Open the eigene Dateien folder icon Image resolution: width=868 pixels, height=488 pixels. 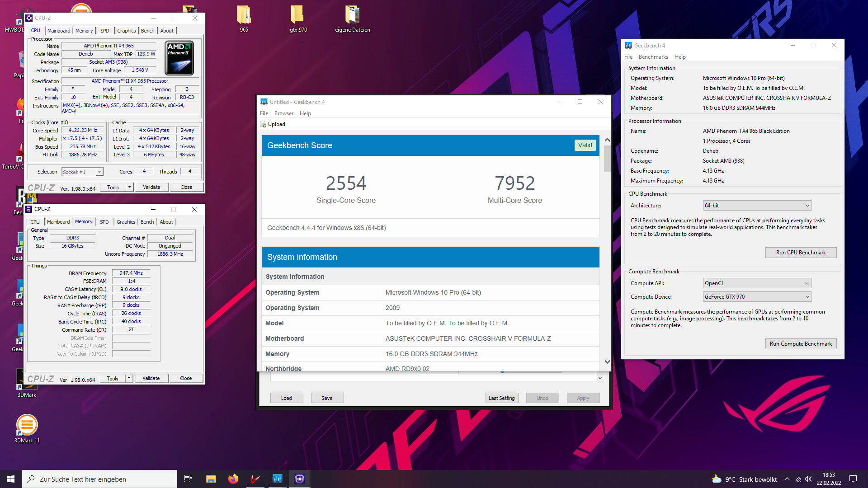click(x=352, y=19)
